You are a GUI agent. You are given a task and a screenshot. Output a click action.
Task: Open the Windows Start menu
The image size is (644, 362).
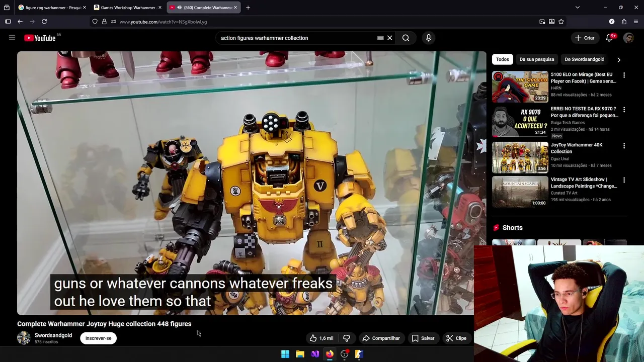tap(285, 354)
